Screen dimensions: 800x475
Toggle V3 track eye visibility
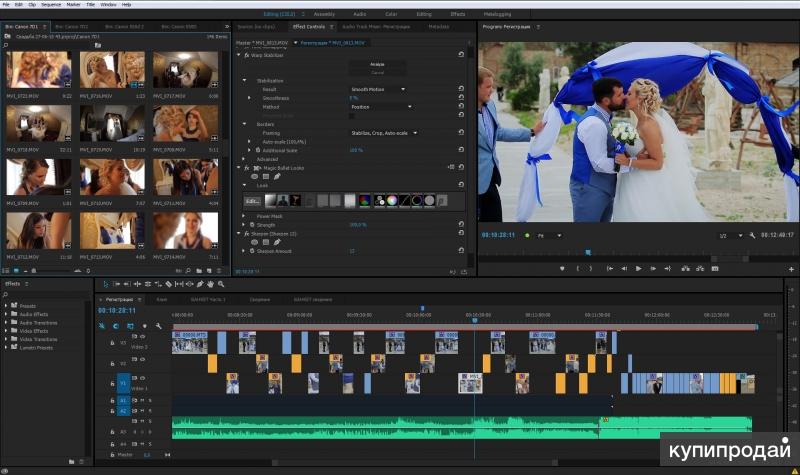pyautogui.click(x=142, y=337)
